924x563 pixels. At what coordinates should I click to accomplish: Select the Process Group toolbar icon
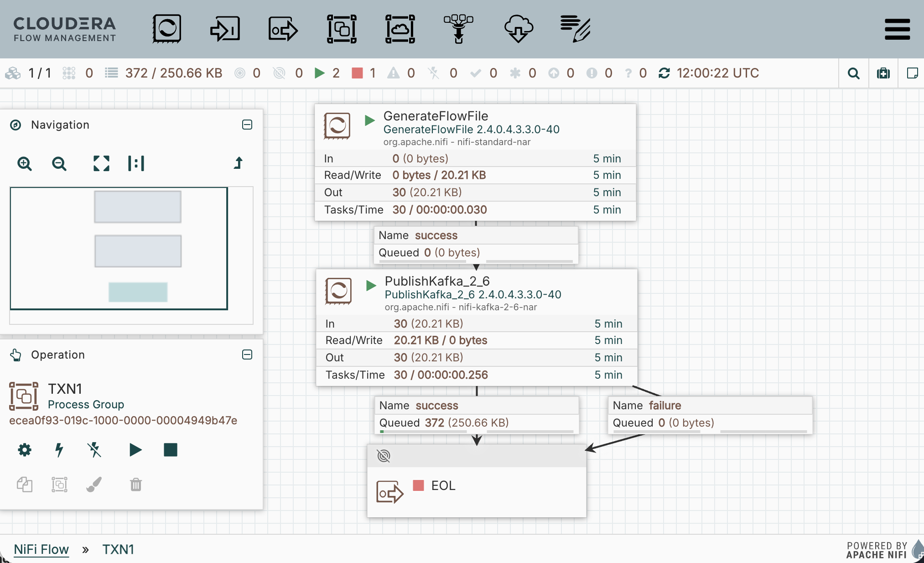tap(342, 29)
